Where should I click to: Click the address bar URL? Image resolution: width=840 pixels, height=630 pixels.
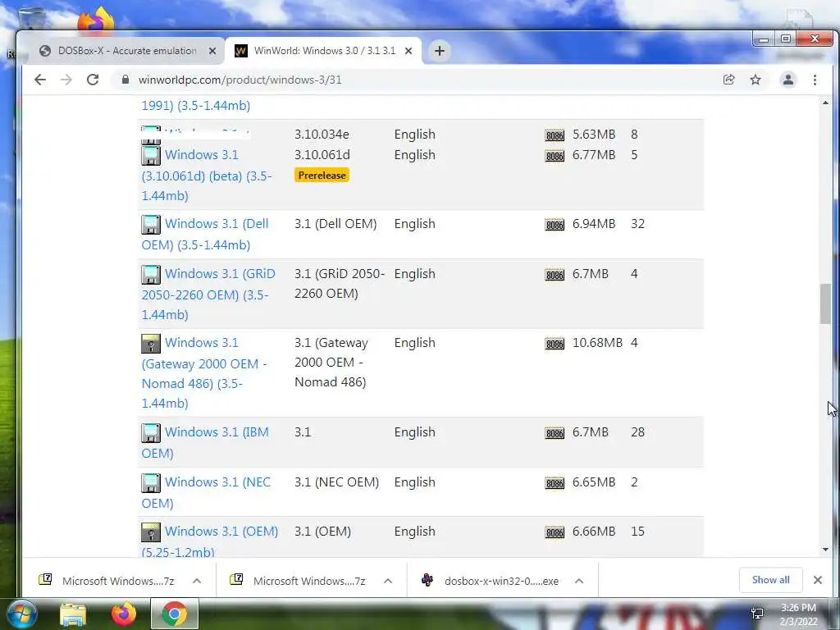pos(240,80)
